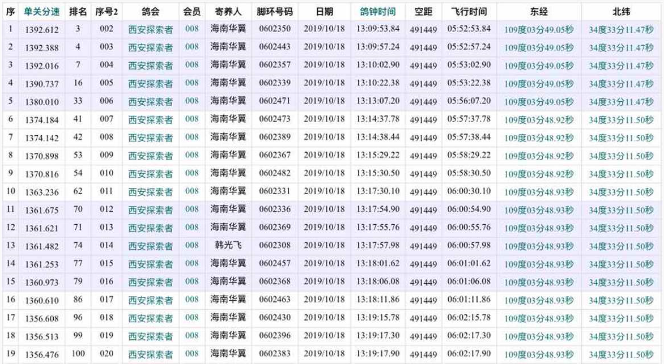This screenshot has height=364, width=664.
Task: Click flight time 06:00:30.10 cell
Action: [469, 191]
